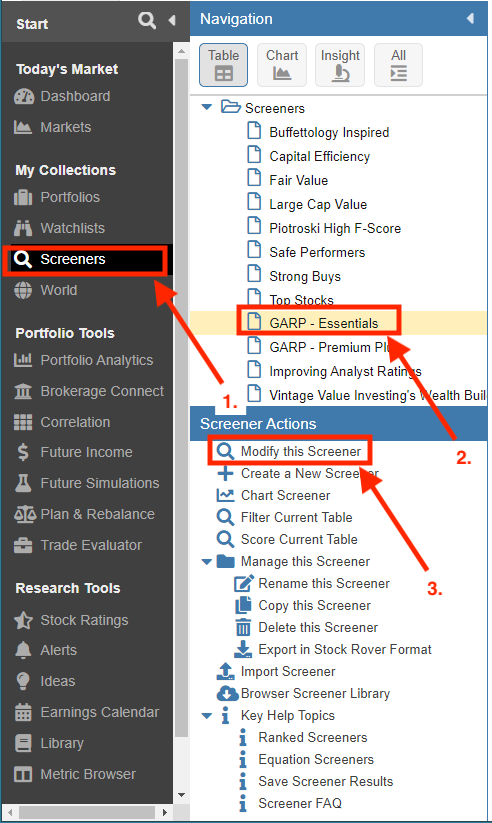492x823 pixels.
Task: Collapse the Navigation panel with arrow
Action: point(470,19)
